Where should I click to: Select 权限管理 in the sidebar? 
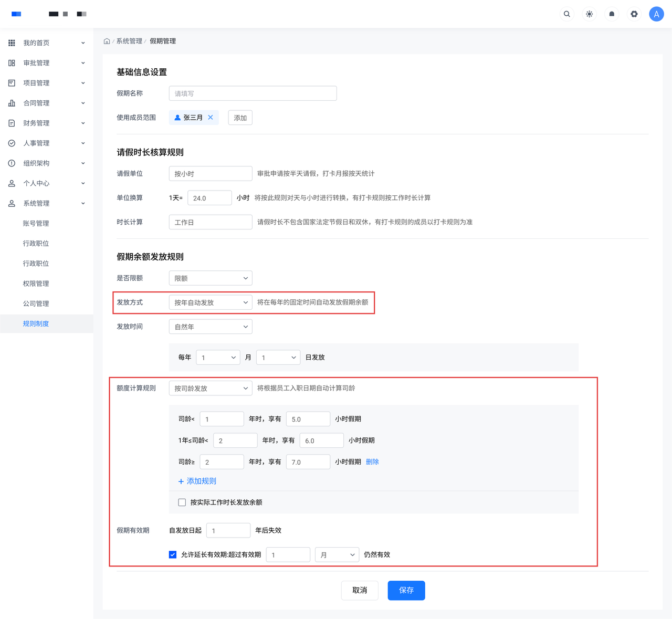[36, 284]
